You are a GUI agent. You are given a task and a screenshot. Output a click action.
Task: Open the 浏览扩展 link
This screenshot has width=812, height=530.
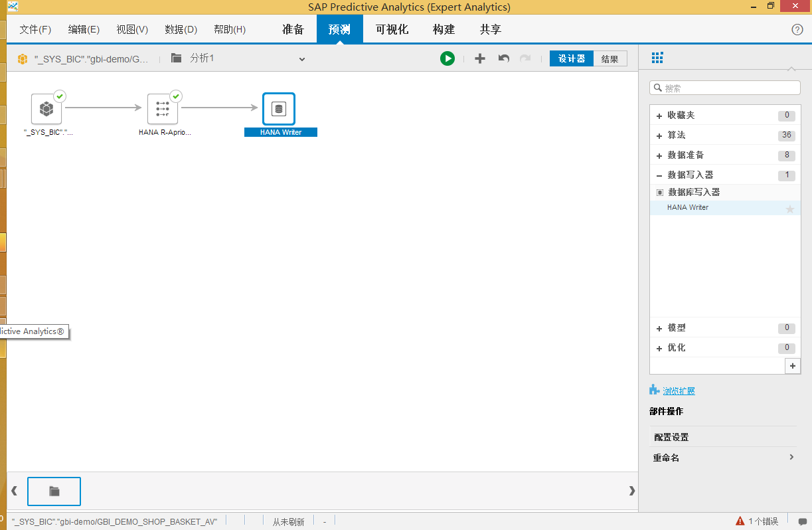(x=679, y=391)
